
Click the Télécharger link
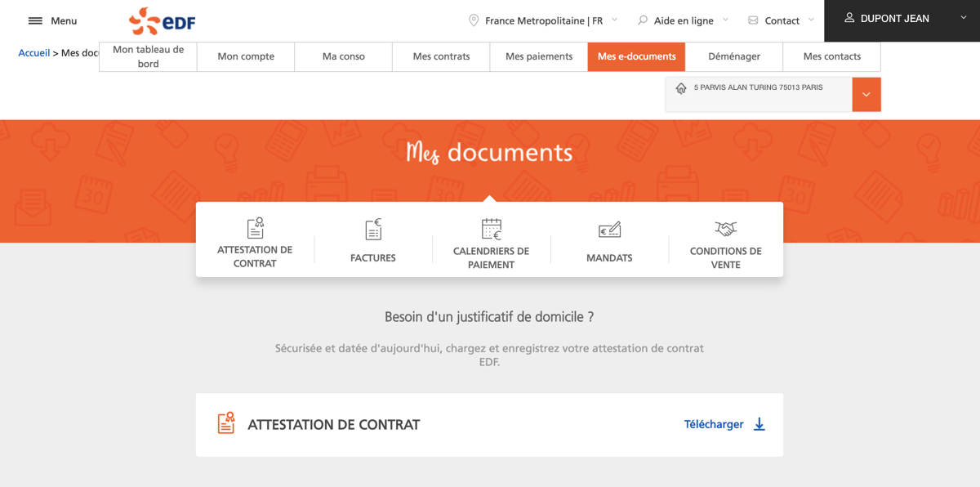[714, 424]
